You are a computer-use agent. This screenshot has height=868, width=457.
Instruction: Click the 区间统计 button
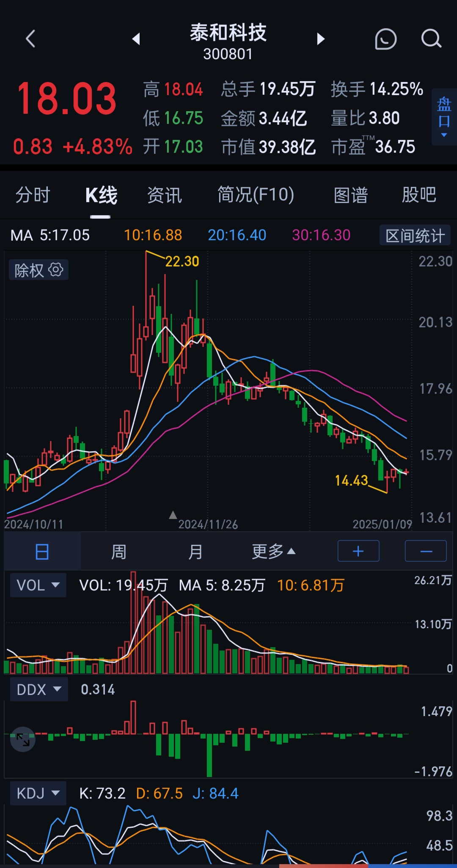(415, 235)
